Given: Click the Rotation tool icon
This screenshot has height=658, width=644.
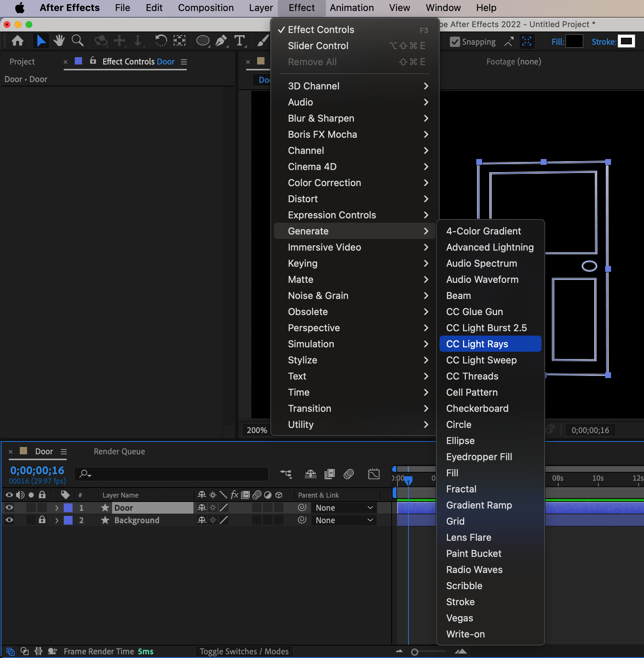Looking at the screenshot, I should [x=161, y=41].
